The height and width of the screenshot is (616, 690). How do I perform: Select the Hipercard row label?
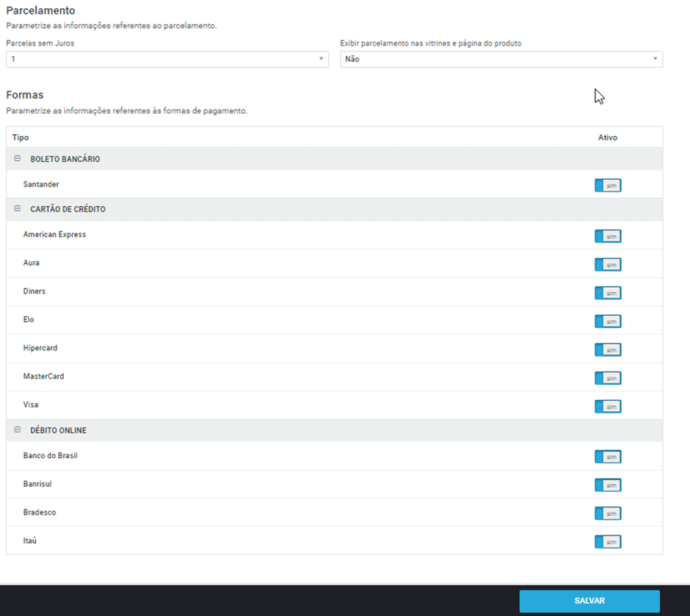click(x=40, y=348)
